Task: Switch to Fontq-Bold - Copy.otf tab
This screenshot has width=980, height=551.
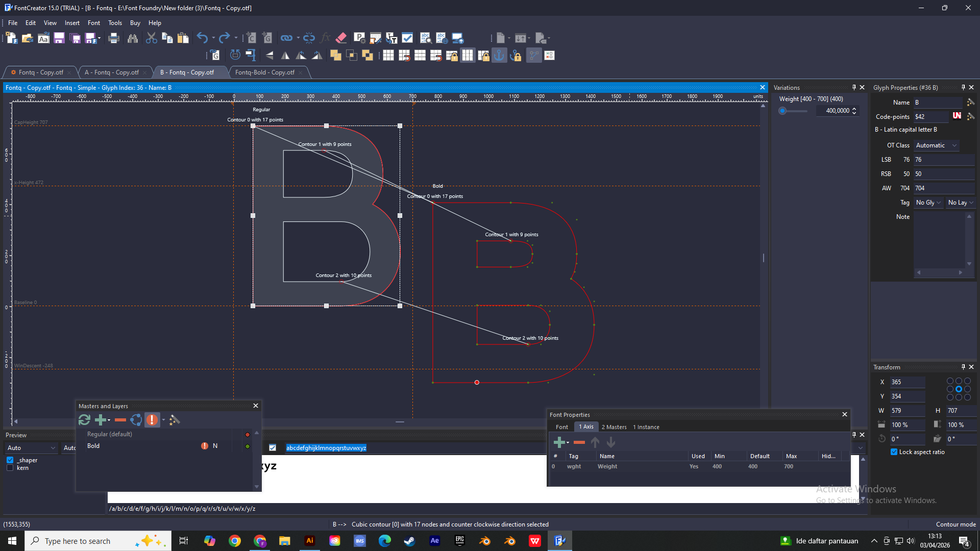Action: point(265,72)
